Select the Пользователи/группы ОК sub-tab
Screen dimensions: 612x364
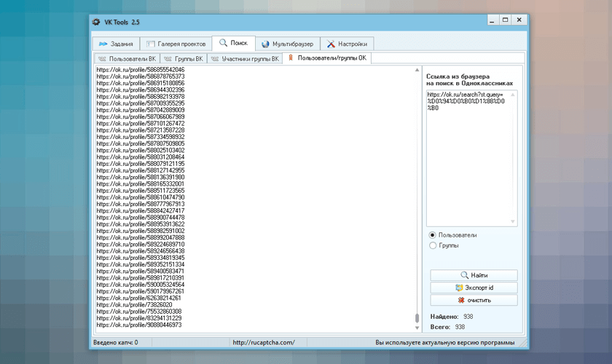(x=327, y=58)
